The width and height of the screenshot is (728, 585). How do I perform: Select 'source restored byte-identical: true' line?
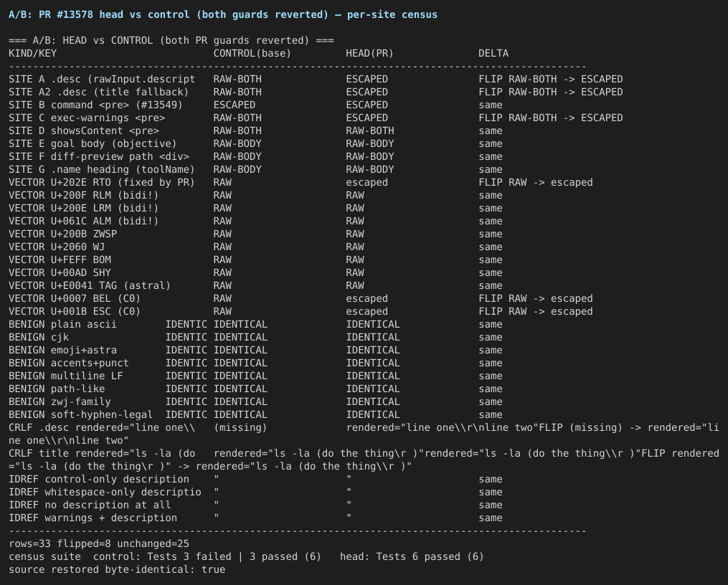coord(117,571)
